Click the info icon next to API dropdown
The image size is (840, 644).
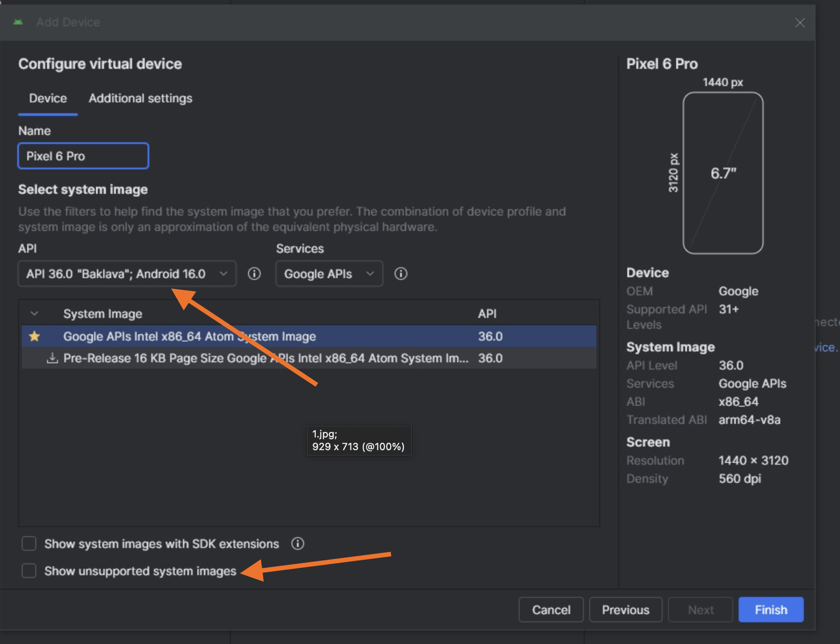(x=254, y=274)
